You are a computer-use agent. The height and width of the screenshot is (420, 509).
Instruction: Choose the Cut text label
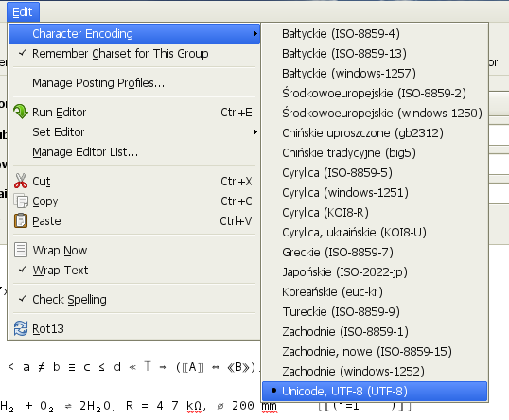[x=42, y=181]
